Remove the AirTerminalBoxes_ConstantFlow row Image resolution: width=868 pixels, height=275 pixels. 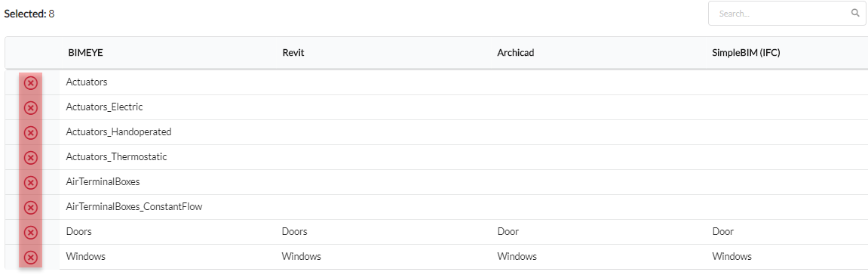point(31,207)
